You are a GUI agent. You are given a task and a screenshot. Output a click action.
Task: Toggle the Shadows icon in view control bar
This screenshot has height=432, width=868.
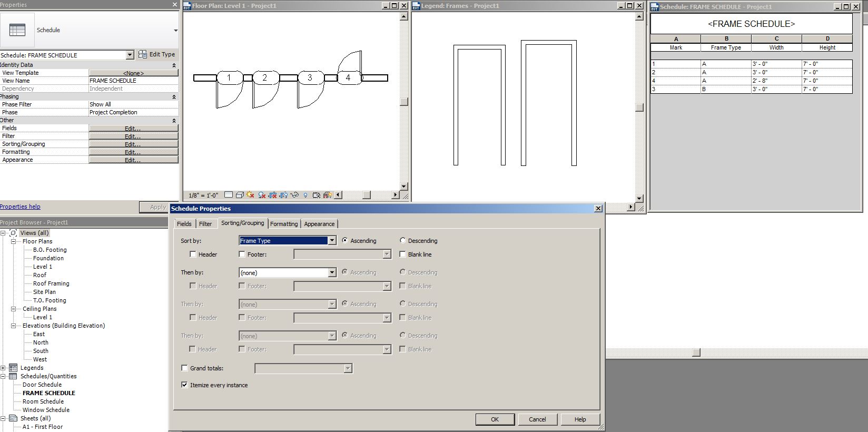261,195
